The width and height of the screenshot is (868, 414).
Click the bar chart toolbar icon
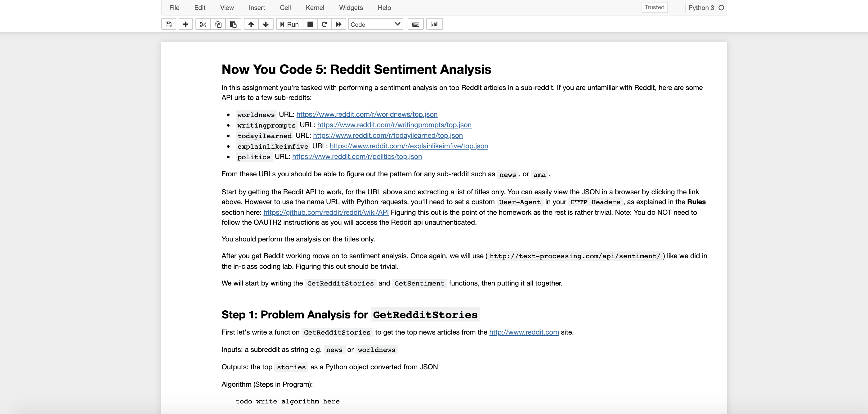(434, 24)
